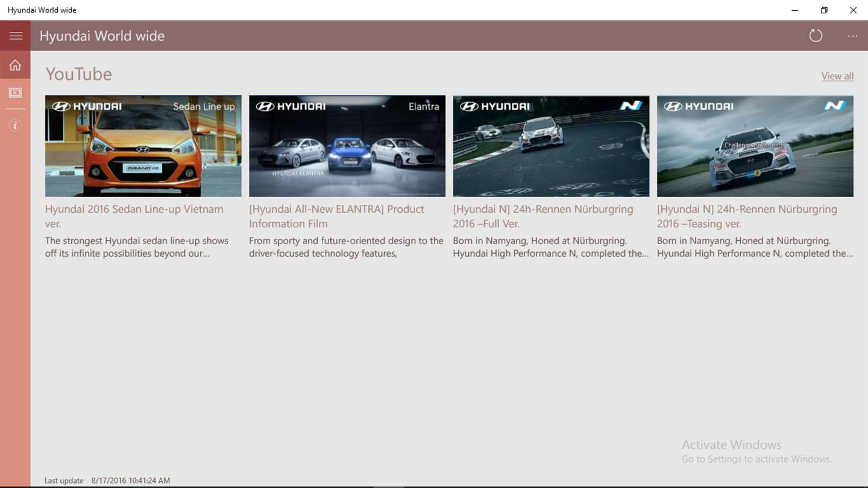Click the Teasing ver. 'Born in Namyang' description

click(x=755, y=247)
